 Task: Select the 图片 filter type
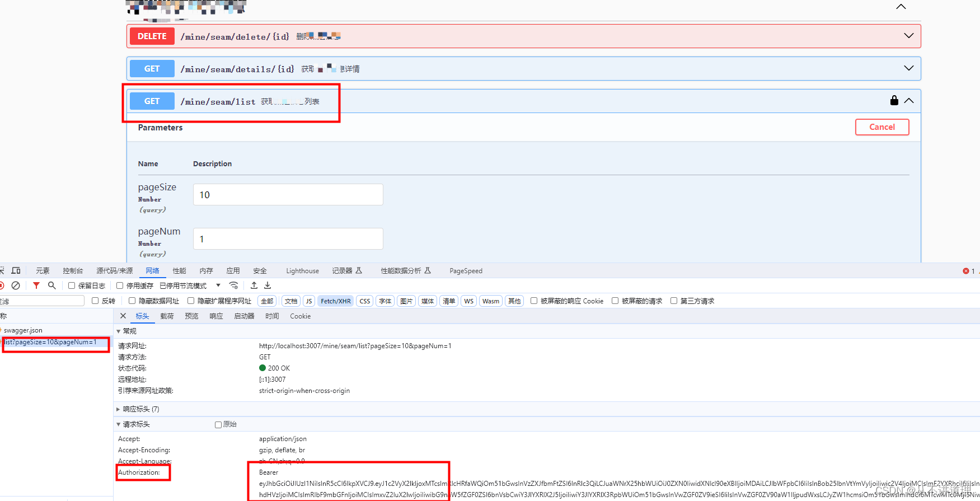[406, 301]
